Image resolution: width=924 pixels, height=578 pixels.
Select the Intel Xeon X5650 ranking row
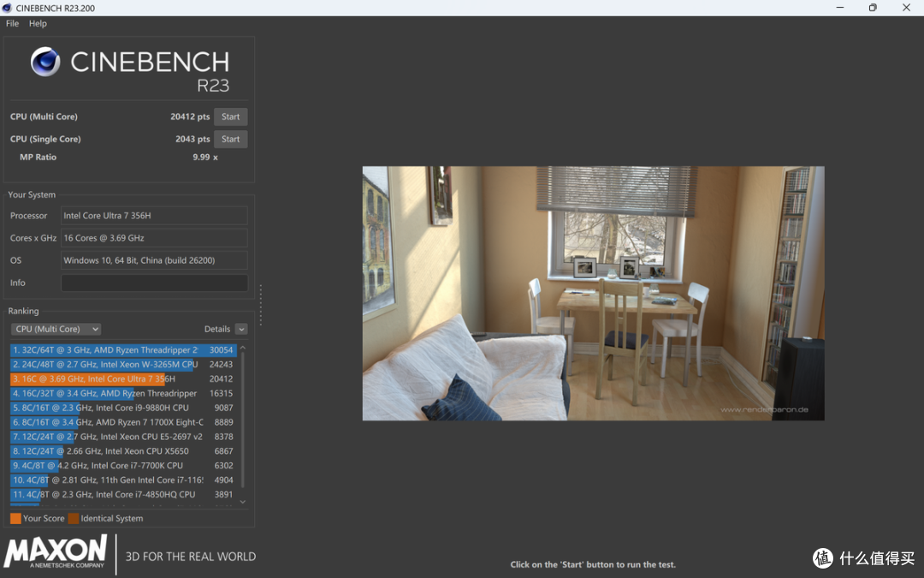click(123, 451)
